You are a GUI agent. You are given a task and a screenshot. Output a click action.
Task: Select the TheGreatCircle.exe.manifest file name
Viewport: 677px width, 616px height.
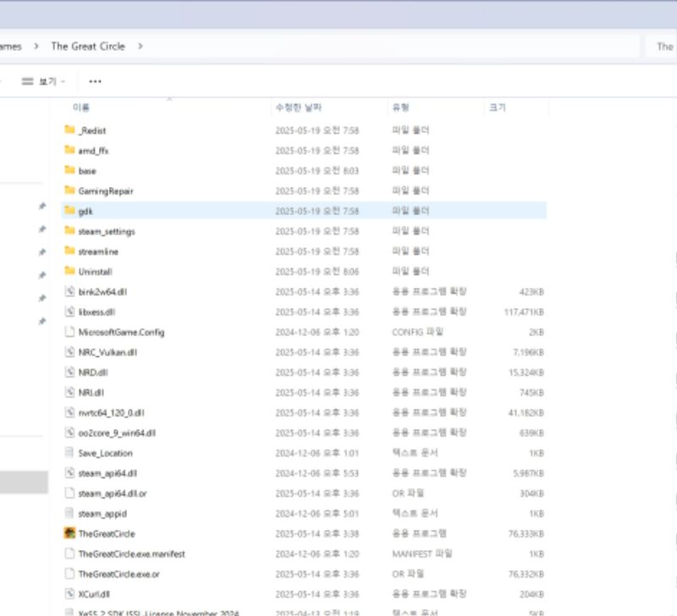tap(132, 554)
